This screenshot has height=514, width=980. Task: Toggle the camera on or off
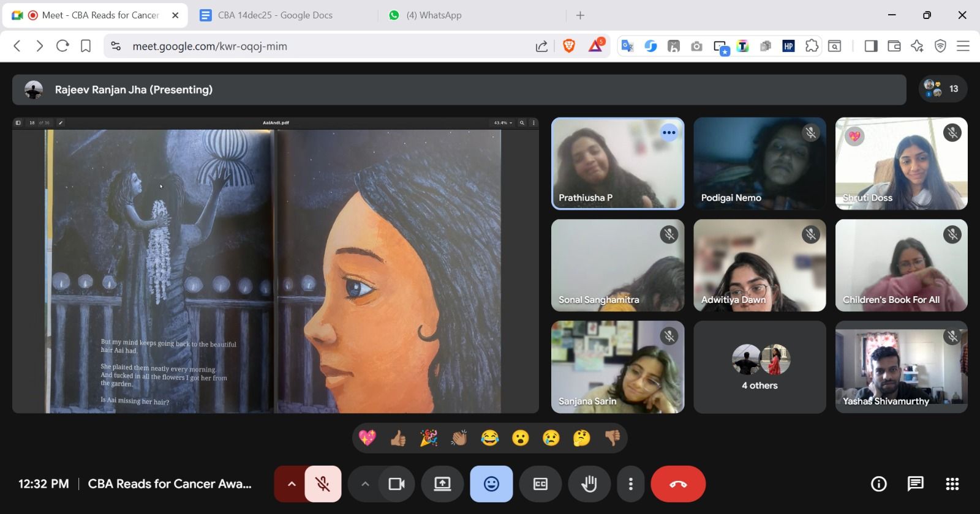point(396,484)
